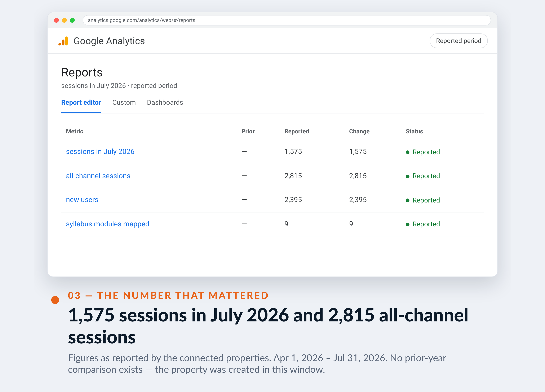Click the Status column header
This screenshot has width=545, height=392.
(x=414, y=131)
